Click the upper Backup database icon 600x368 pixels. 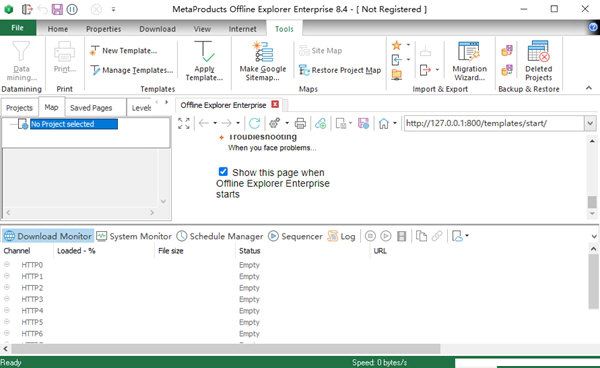[507, 50]
